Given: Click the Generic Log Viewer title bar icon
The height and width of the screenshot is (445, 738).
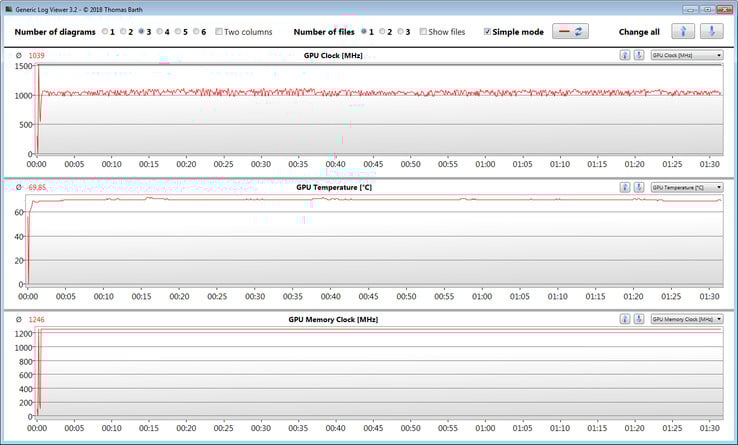Looking at the screenshot, I should tap(8, 9).
